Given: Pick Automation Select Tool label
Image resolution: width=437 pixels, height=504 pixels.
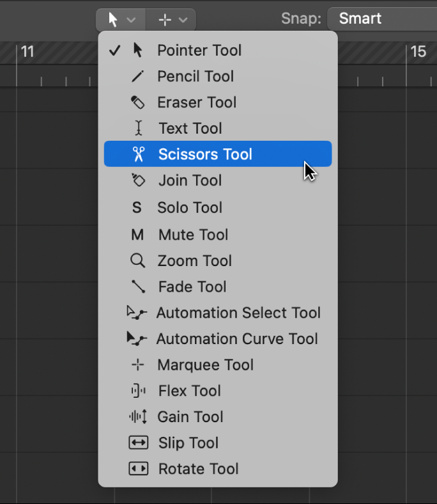Looking at the screenshot, I should click(238, 313).
